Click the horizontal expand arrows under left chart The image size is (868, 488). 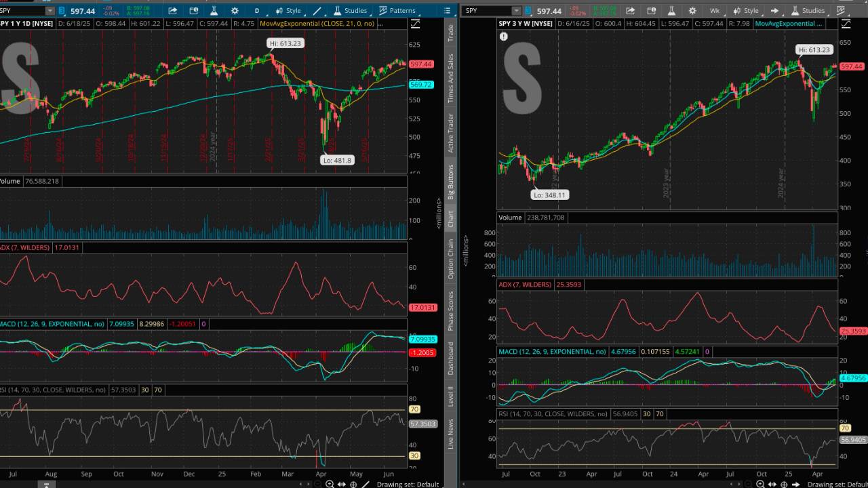click(341, 484)
